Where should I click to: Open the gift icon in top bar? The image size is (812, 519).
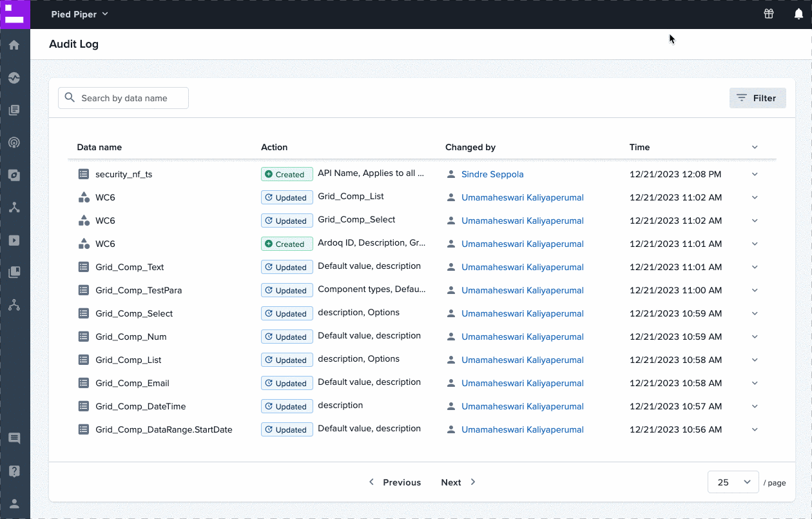769,14
